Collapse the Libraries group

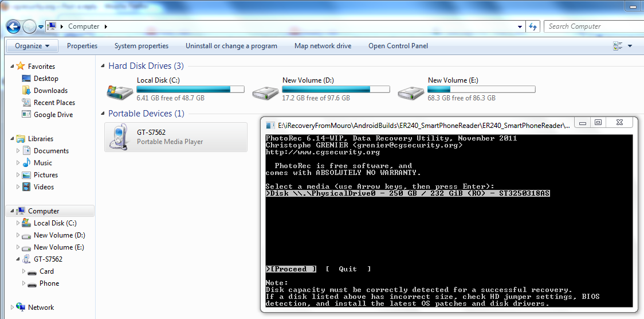click(13, 138)
